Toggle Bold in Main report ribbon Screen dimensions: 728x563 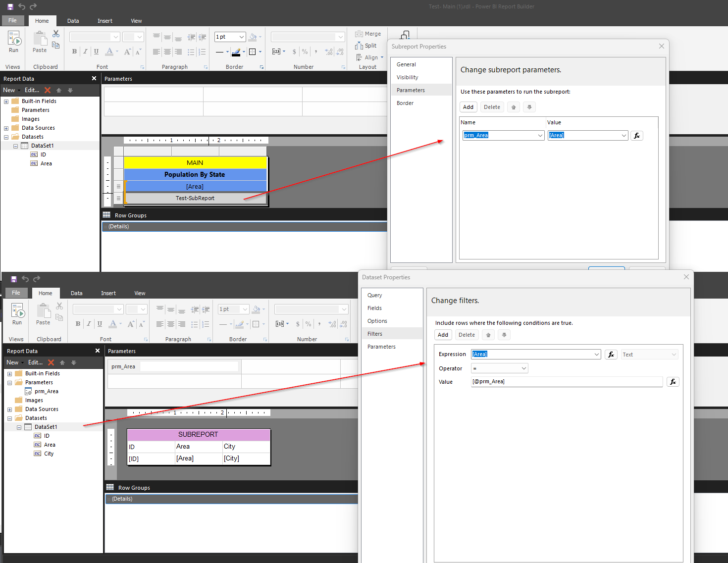pyautogui.click(x=74, y=51)
